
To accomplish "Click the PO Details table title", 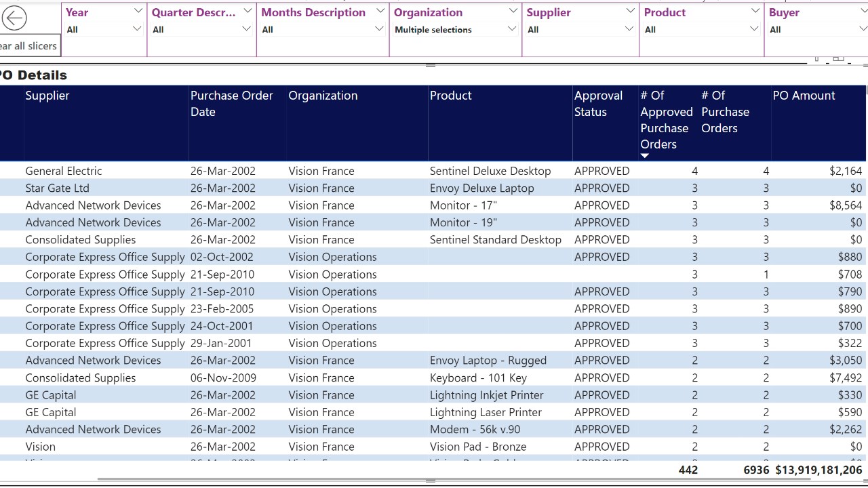I will [x=33, y=75].
